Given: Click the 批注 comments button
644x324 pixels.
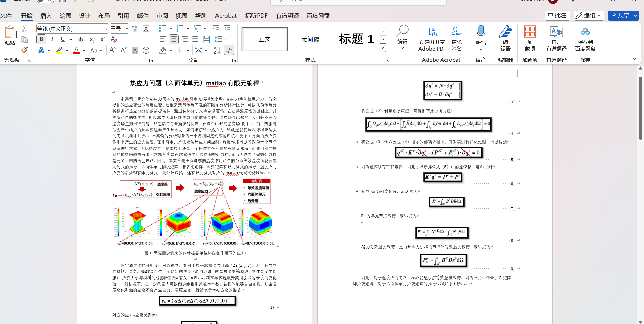Looking at the screenshot, I should point(557,16).
